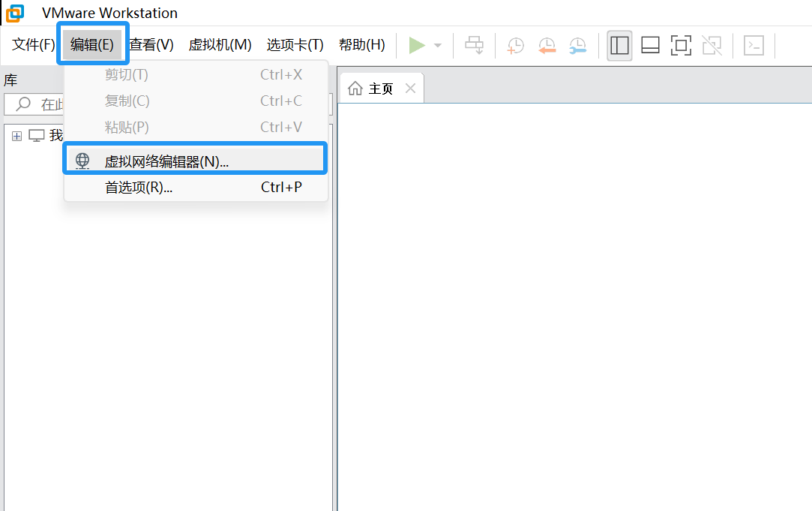Choose 首选项(R)... from the Edit menu
812x511 pixels.
coord(139,188)
